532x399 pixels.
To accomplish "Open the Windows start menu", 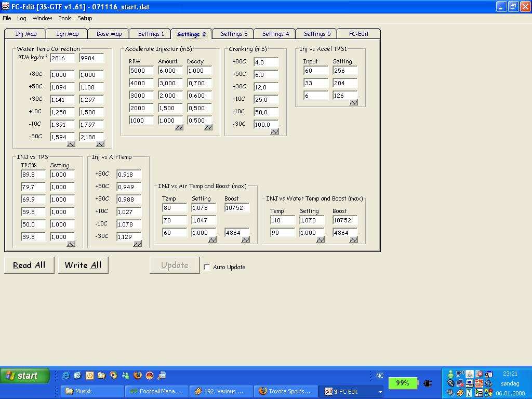I will (x=24, y=376).
